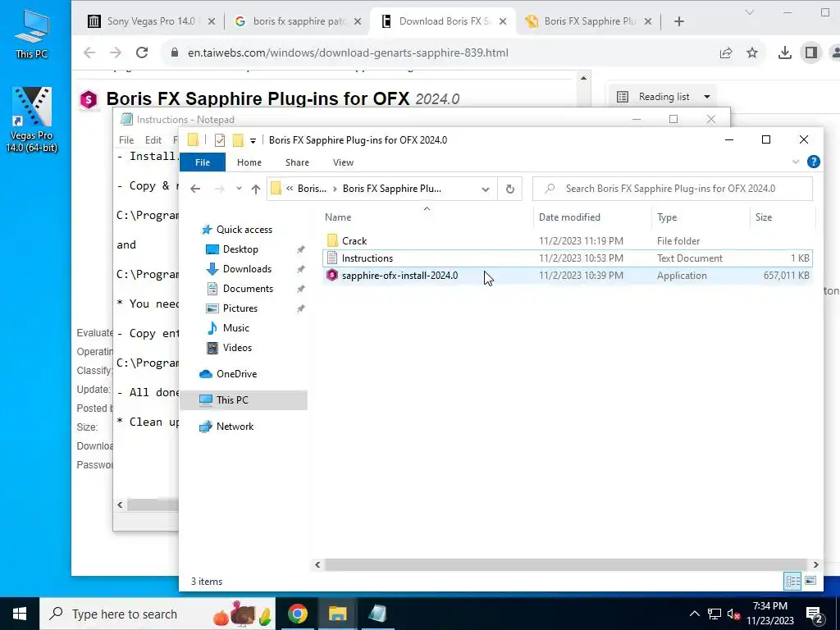840x630 pixels.
Task: Open the File menu in Notepad
Action: pos(126,139)
